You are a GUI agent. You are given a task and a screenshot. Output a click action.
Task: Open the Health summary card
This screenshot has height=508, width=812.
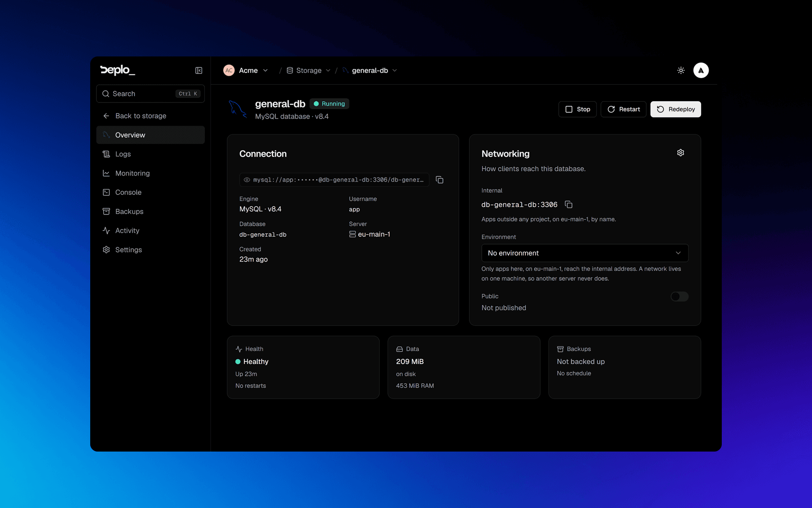point(303,367)
